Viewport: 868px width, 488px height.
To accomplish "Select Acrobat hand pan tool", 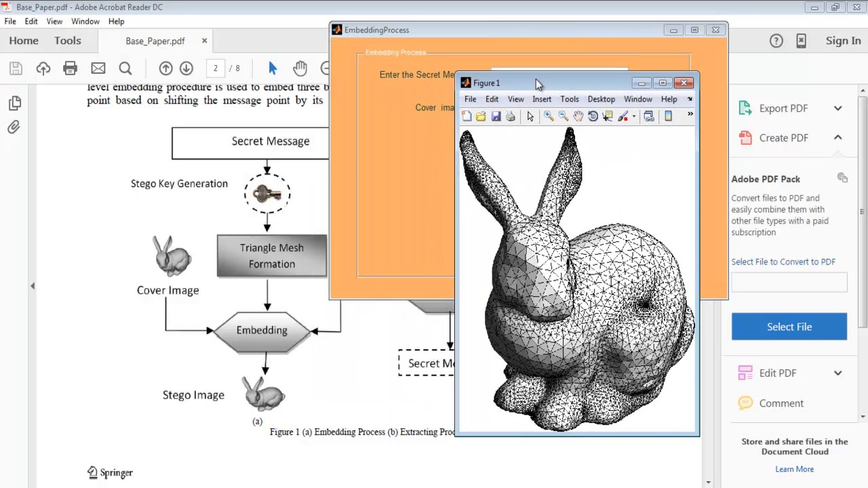I will pyautogui.click(x=300, y=68).
